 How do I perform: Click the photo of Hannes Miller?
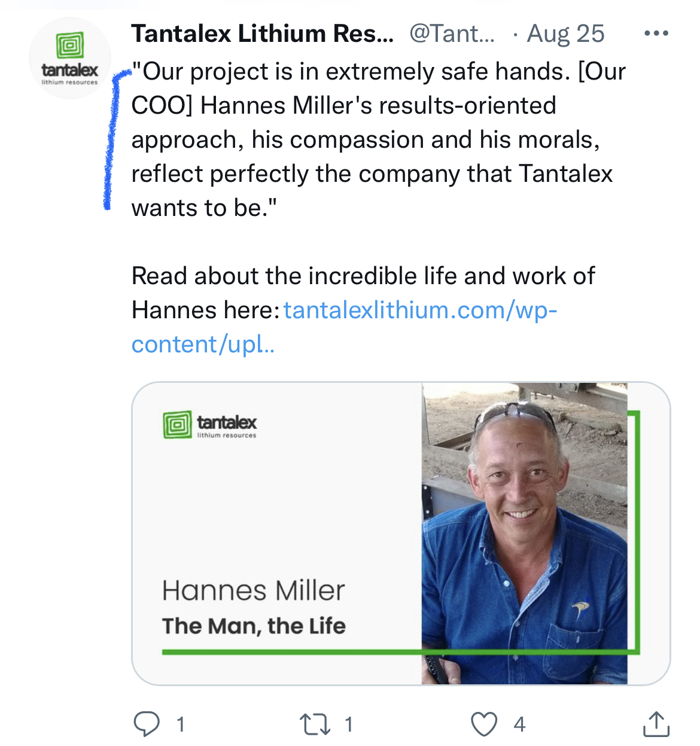525,534
